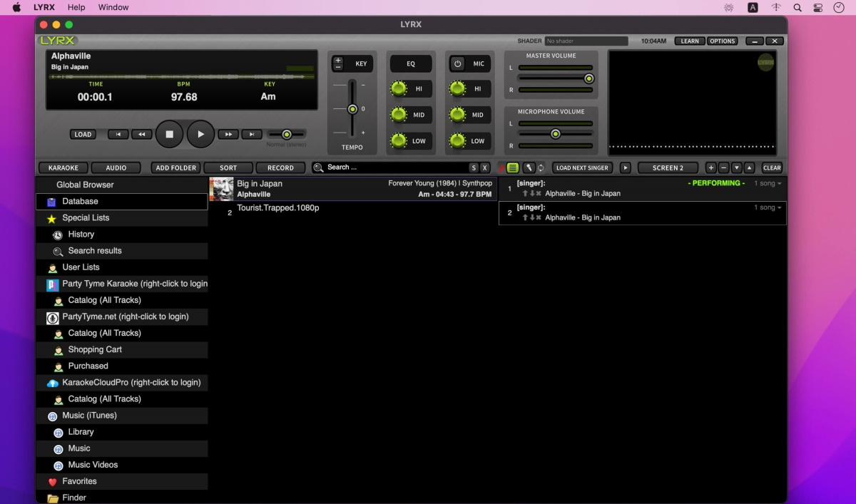Adjust the EQ LOW knob

[399, 140]
